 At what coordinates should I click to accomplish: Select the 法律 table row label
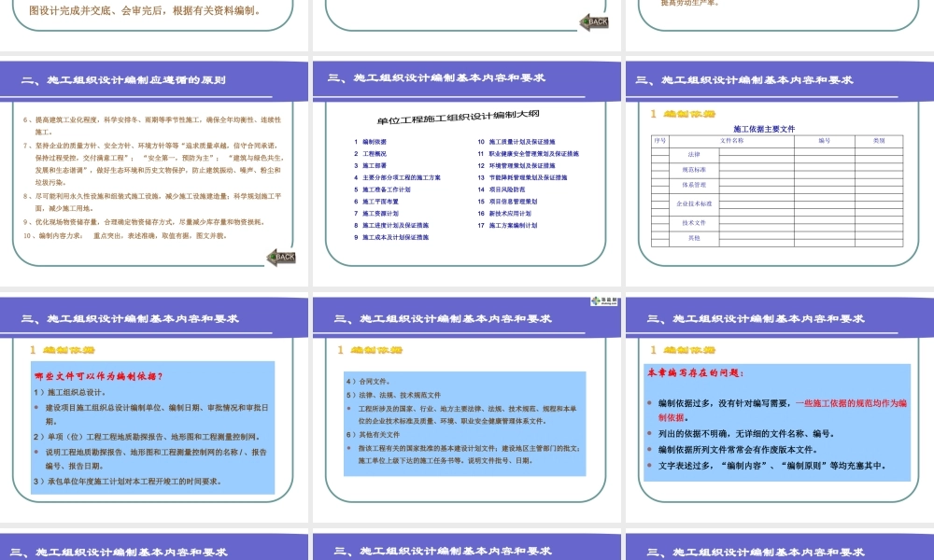[694, 154]
